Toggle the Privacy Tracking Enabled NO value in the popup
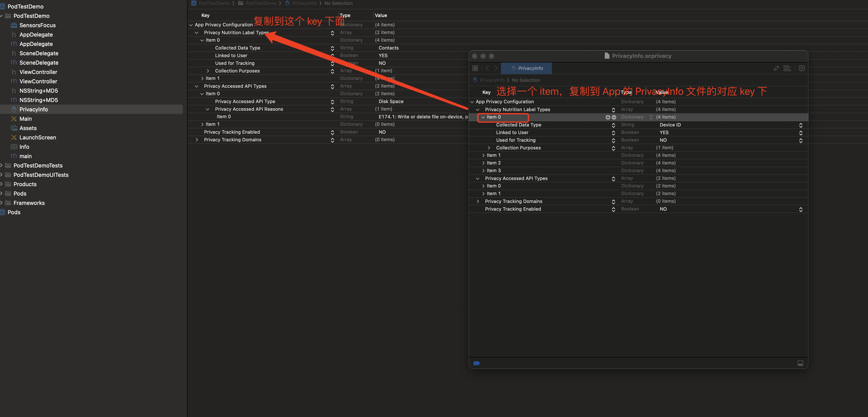This screenshot has width=868, height=417. (801, 209)
